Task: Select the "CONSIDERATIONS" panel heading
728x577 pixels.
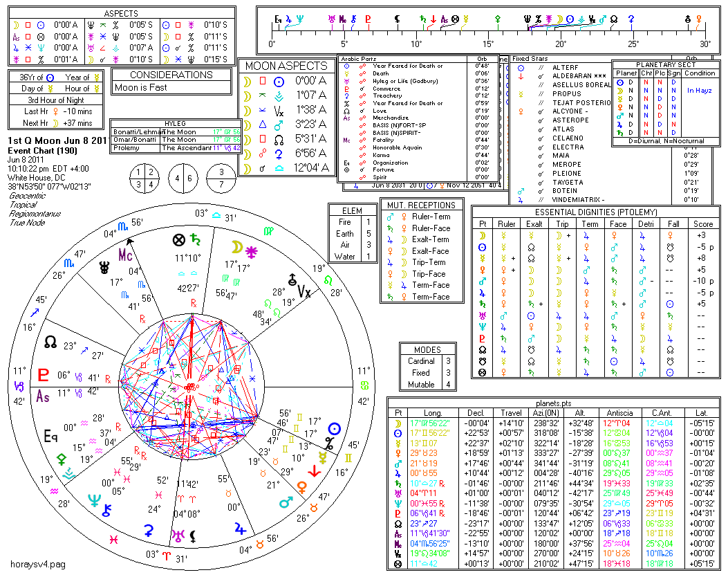Action: (171, 75)
